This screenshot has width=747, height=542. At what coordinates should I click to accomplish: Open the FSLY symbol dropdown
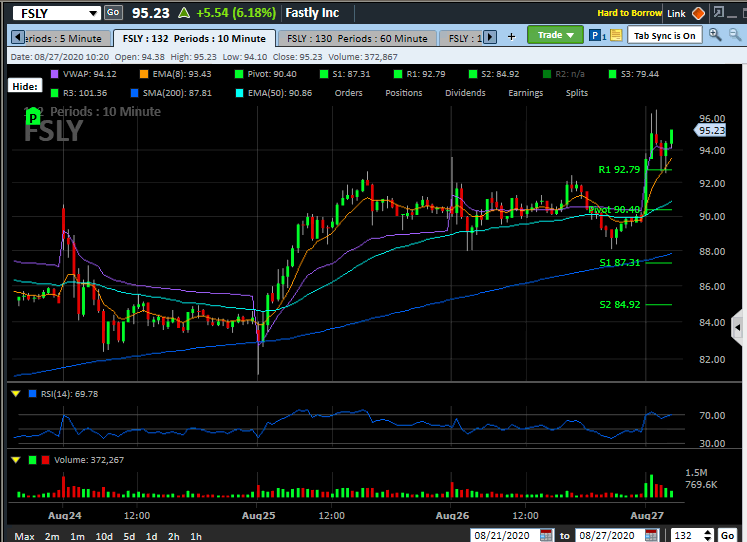pyautogui.click(x=93, y=13)
